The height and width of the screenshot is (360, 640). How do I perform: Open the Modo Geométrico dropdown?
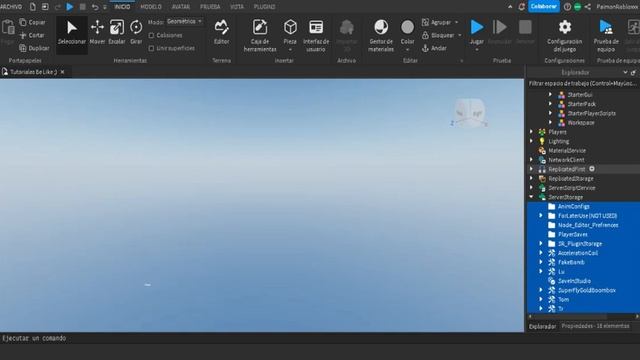pos(184,21)
